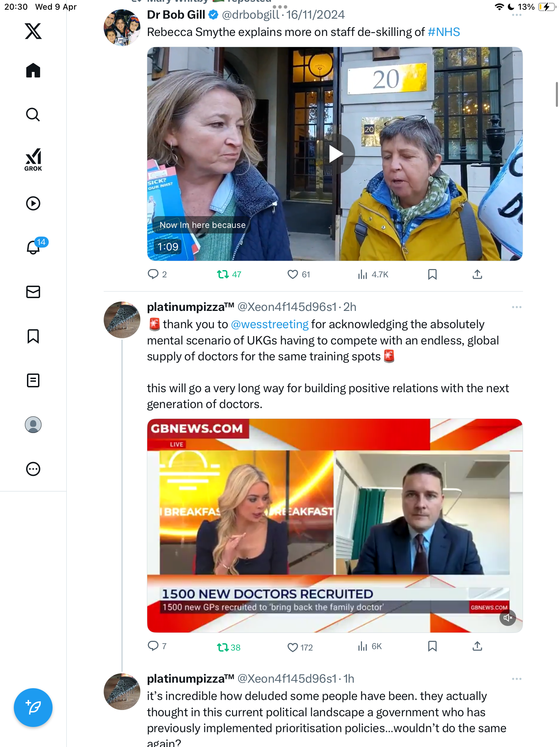Screen dimensions: 560x747
Task: Like Dr Bob Gill's post with 61 likes
Action: point(299,274)
